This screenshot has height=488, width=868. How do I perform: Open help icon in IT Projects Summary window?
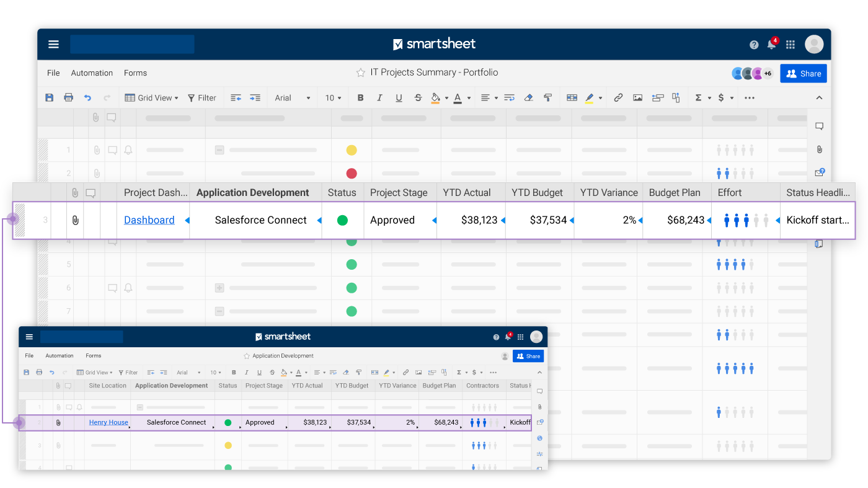tap(754, 45)
